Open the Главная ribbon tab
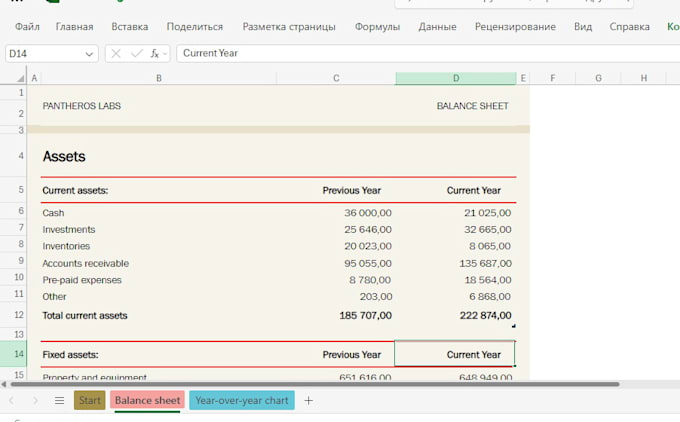The image size is (680, 422). 74,27
